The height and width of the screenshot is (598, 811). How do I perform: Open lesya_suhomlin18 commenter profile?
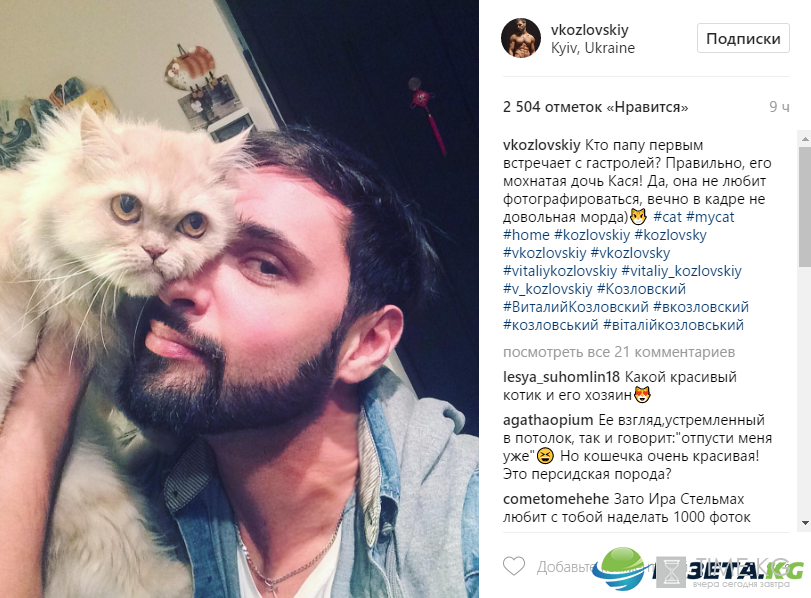point(561,377)
